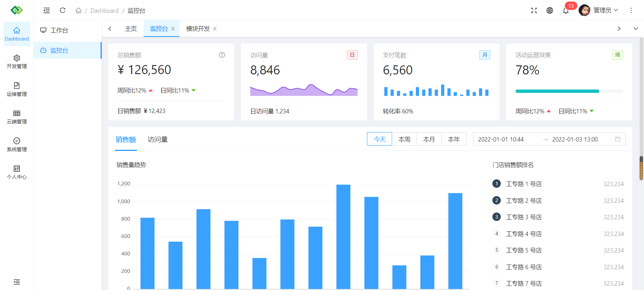The image size is (644, 290).
Task: Switch to 主页 tab
Action: (131, 29)
